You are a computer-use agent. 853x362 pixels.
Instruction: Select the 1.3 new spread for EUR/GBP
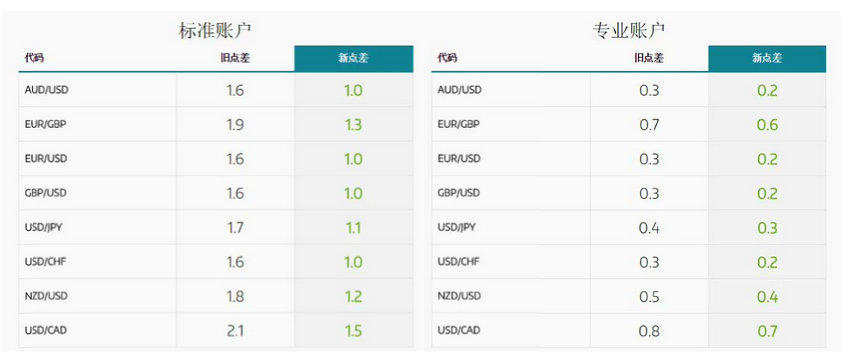354,125
